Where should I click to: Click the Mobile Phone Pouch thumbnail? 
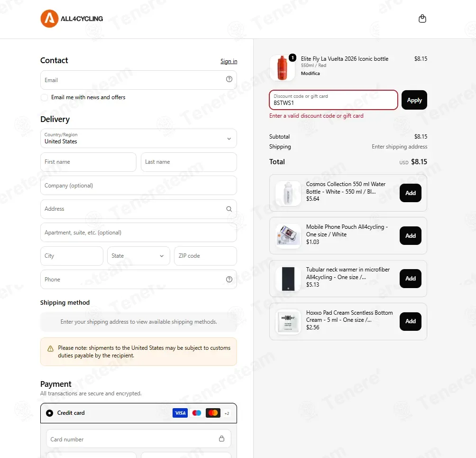288,236
